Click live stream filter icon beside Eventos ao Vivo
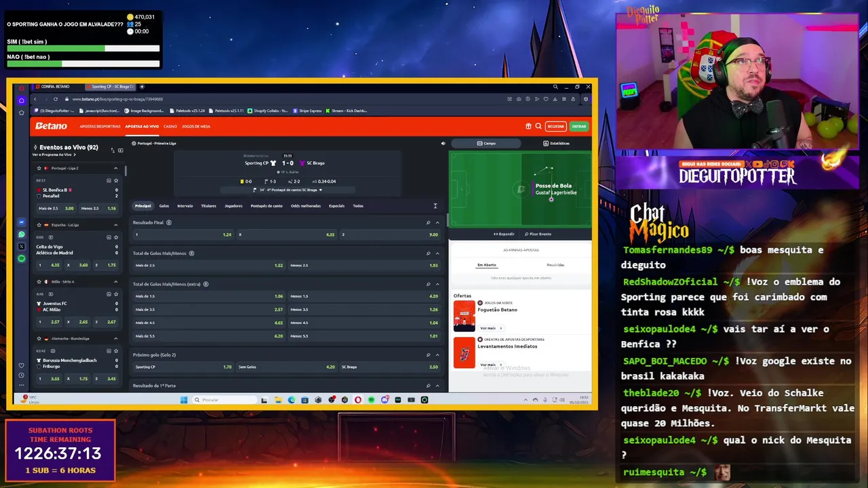This screenshot has width=868, height=488. tap(121, 150)
